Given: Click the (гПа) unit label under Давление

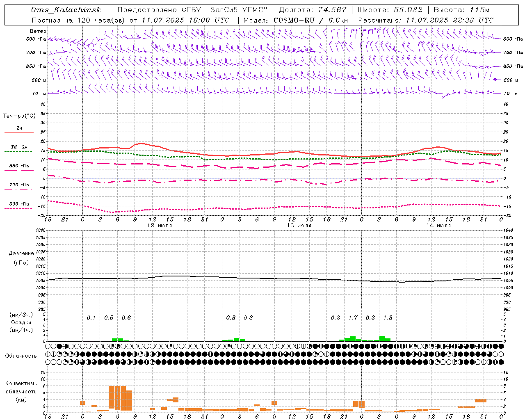Looking at the screenshot, I should coord(21,262).
